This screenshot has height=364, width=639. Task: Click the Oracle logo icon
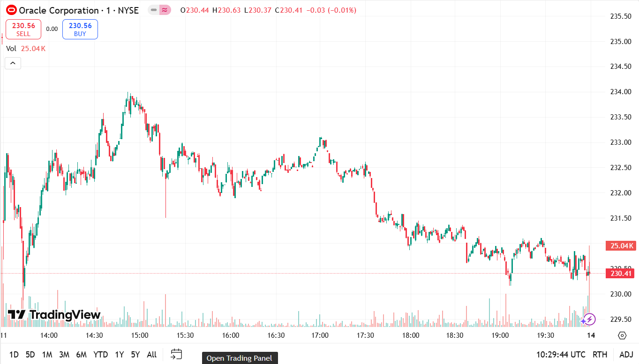pos(11,10)
